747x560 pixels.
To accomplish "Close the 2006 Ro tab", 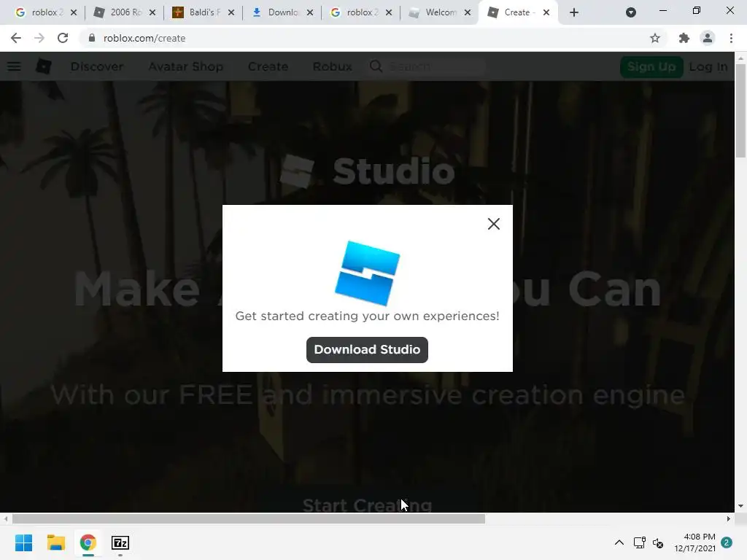I will click(x=152, y=12).
